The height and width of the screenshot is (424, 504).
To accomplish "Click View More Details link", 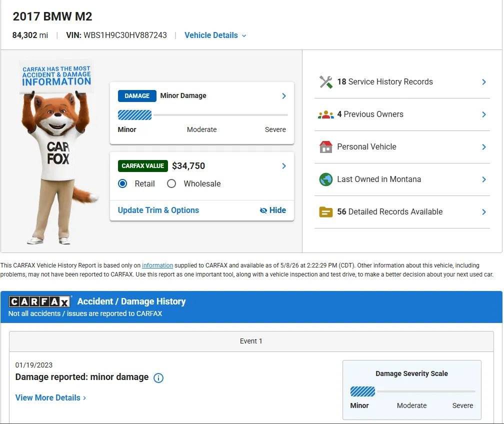I will tap(51, 397).
